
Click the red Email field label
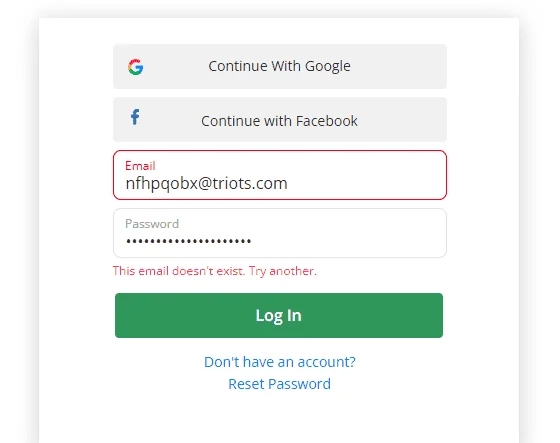[140, 166]
